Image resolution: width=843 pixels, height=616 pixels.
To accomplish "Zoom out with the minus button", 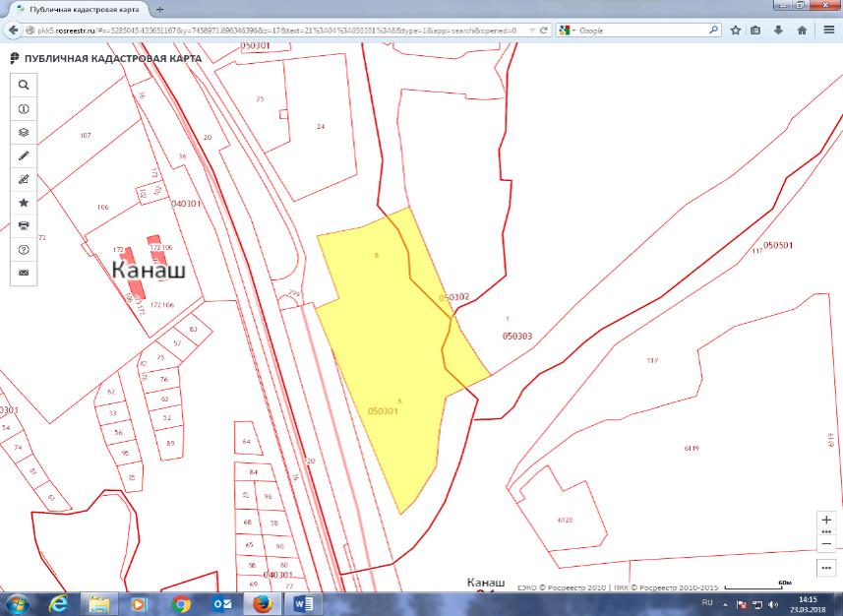I will coord(825,543).
